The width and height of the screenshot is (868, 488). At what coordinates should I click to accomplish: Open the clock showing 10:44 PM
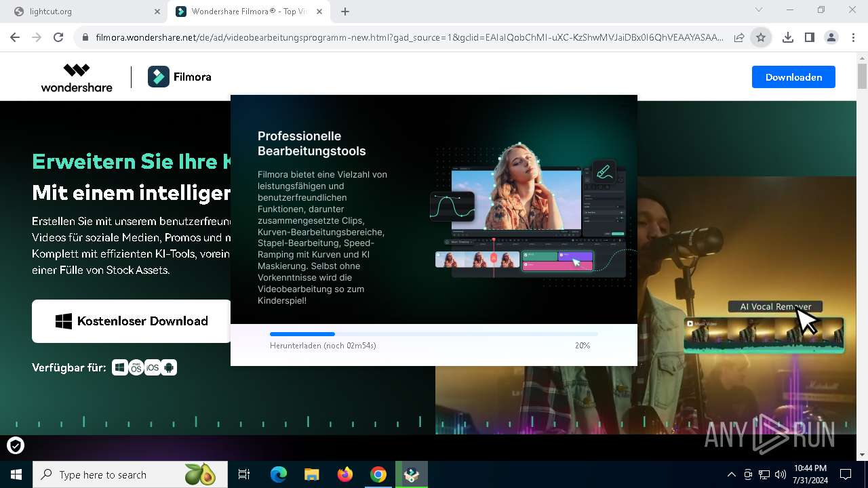pos(810,474)
